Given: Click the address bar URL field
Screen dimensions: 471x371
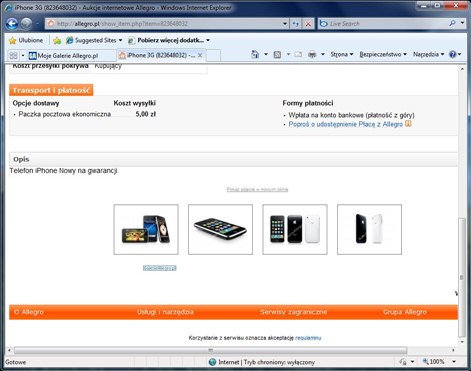Looking at the screenshot, I should pyautogui.click(x=163, y=24).
